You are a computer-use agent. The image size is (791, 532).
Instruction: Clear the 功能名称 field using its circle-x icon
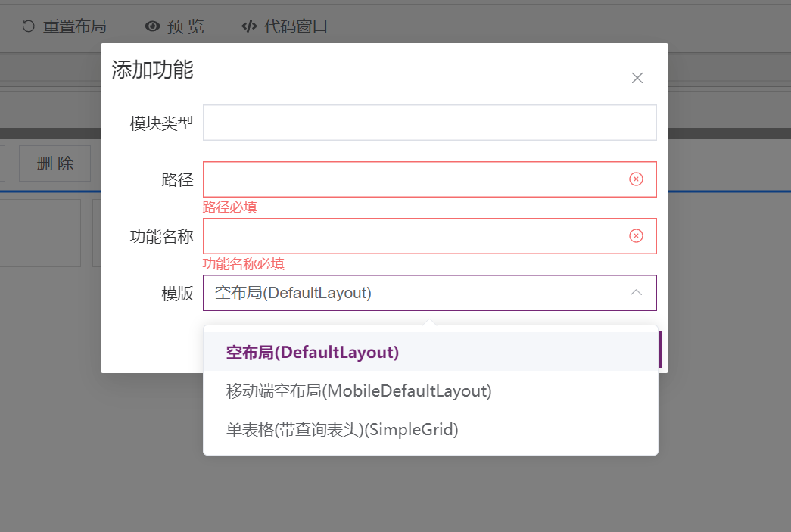[x=636, y=235]
